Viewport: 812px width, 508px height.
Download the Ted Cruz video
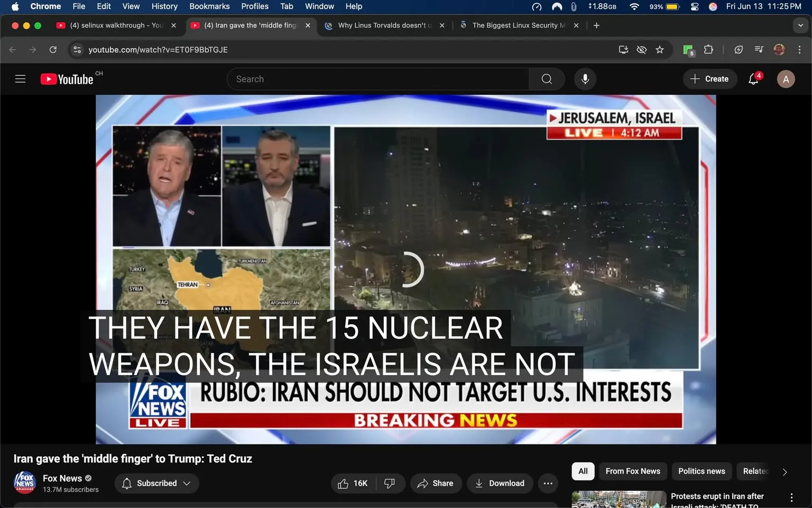click(499, 483)
